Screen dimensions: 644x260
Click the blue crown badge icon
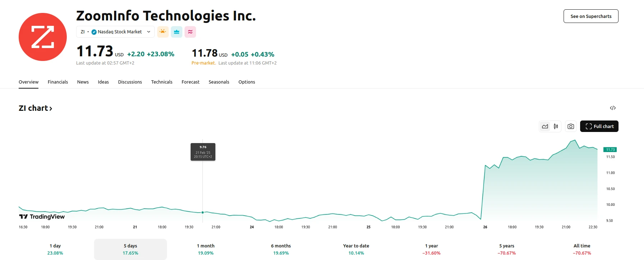tap(177, 32)
